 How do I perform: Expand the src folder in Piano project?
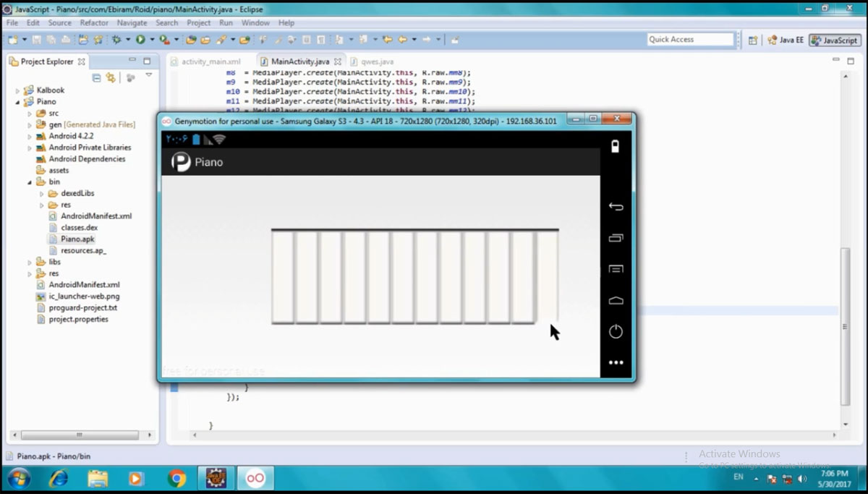(30, 114)
